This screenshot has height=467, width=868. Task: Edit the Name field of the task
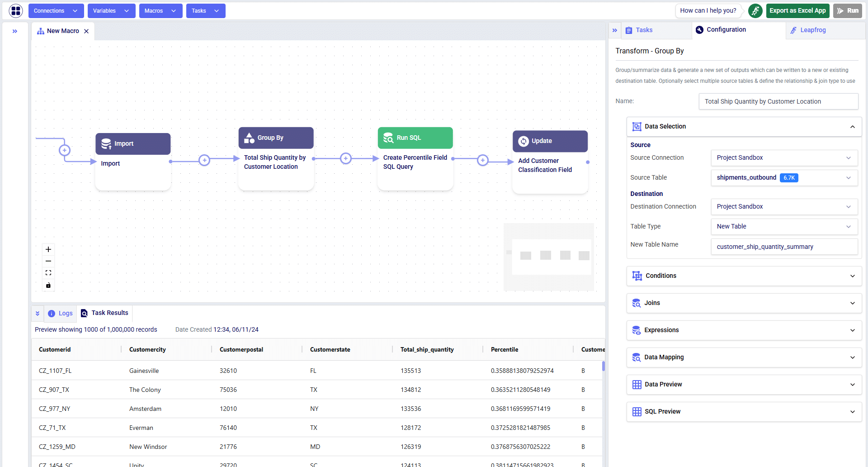(x=778, y=101)
